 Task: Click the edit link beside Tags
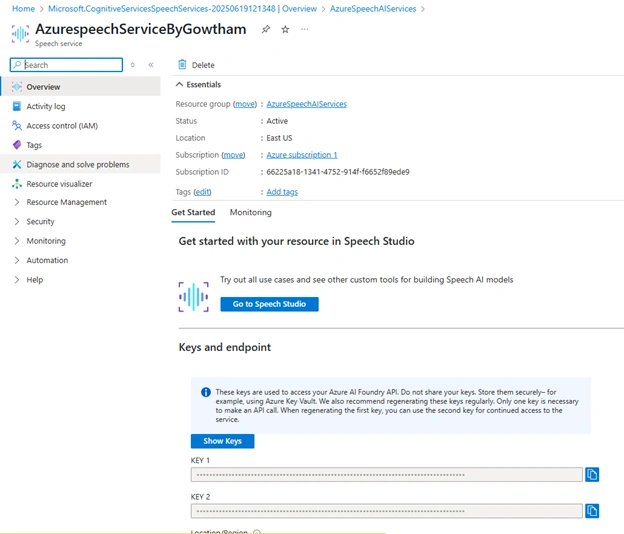[202, 192]
